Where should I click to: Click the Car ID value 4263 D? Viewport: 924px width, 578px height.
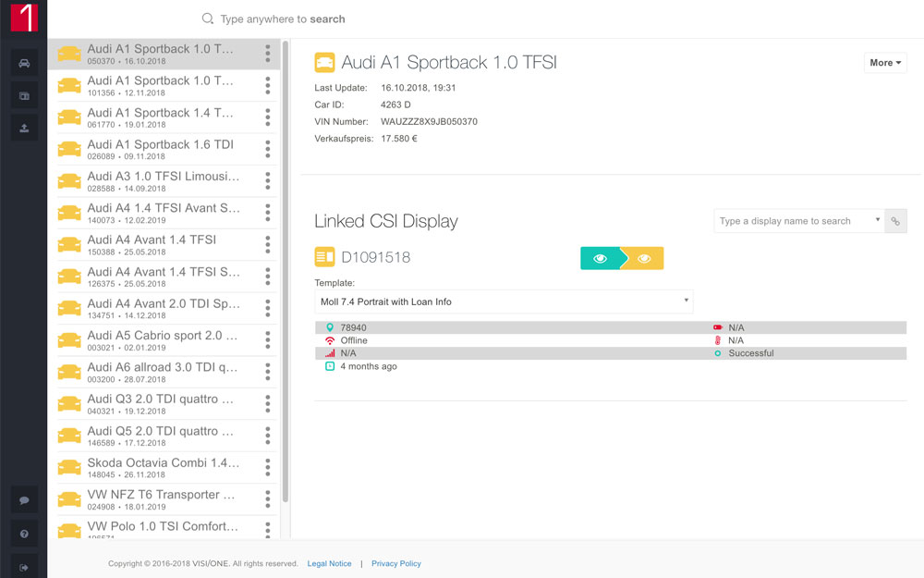[x=395, y=105]
